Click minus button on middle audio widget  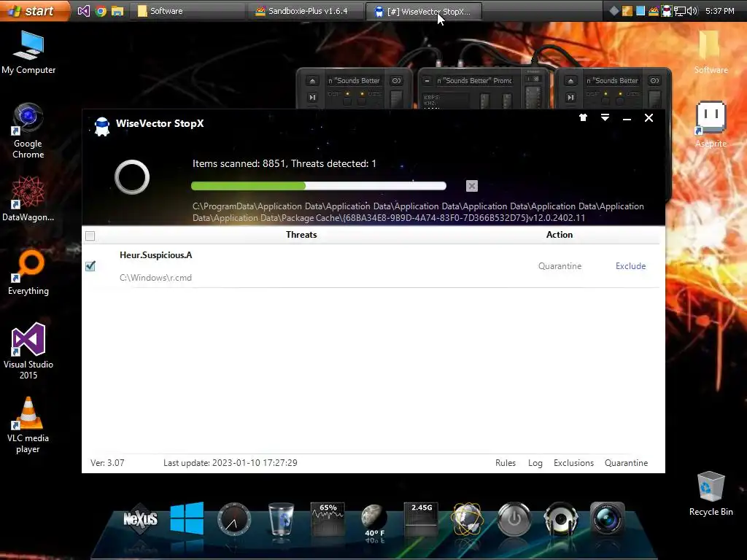point(427,81)
